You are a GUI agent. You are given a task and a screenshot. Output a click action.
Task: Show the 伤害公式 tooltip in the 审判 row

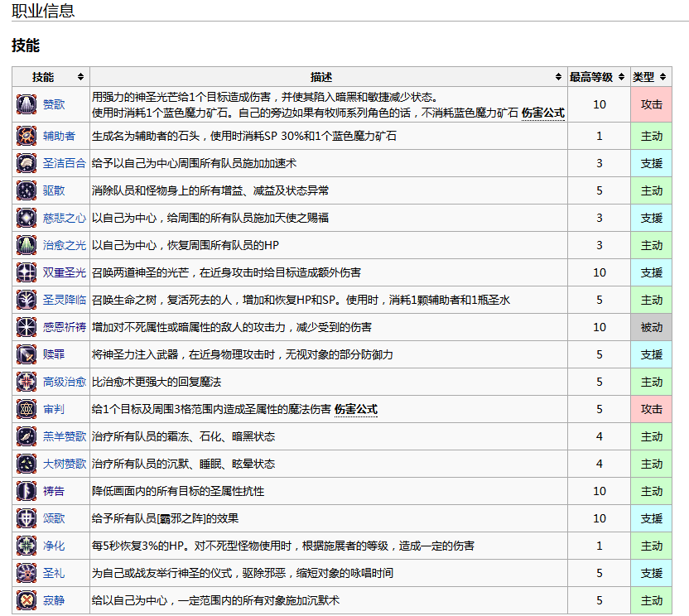[x=355, y=409]
